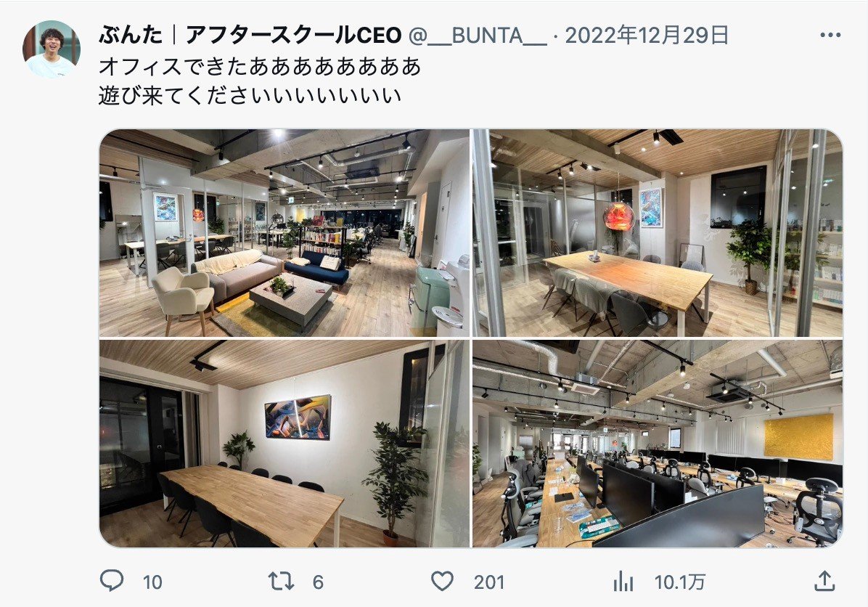Screen dimensions: 868x607
Task: Open the 2022年12月29日 timestamp link
Action: (x=647, y=36)
